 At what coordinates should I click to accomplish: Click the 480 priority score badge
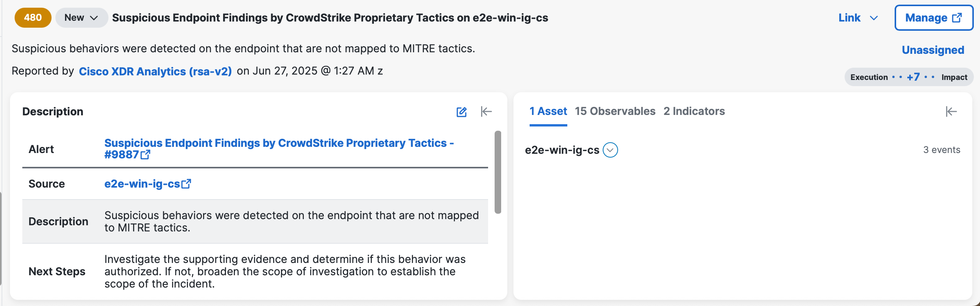[x=33, y=18]
